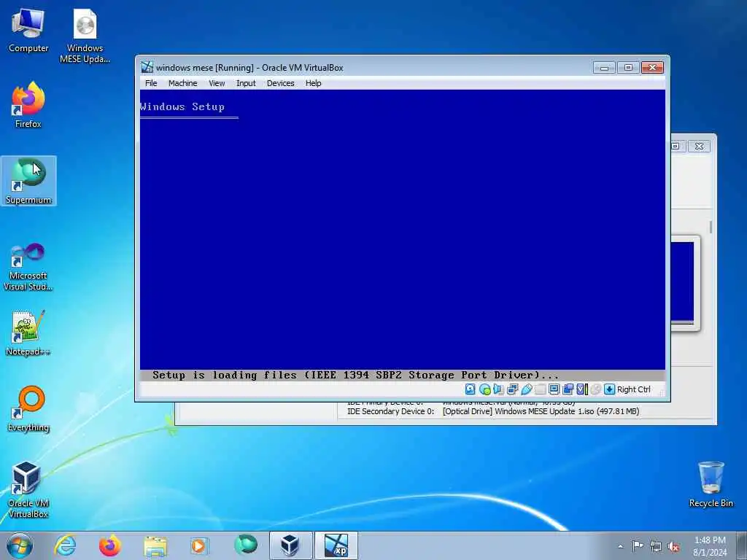747x560 pixels.
Task: Open the Help menu
Action: pos(313,83)
